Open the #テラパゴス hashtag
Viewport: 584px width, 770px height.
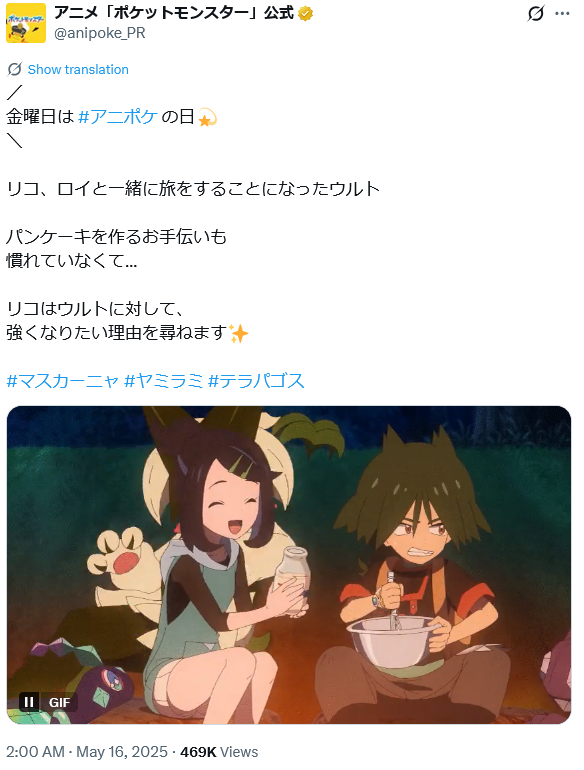(256, 381)
